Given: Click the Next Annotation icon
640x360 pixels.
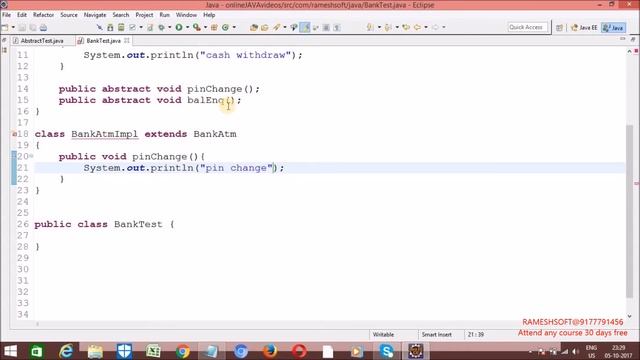Looking at the screenshot, I should 370,27.
